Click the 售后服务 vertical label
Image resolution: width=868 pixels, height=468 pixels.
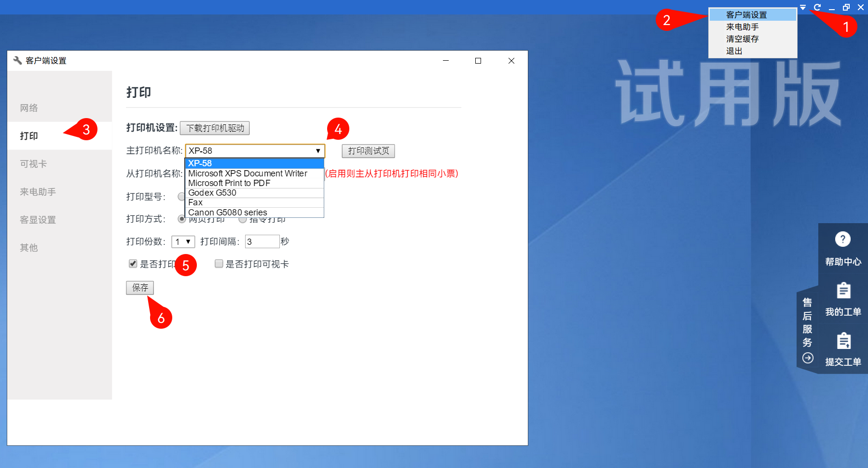807,322
